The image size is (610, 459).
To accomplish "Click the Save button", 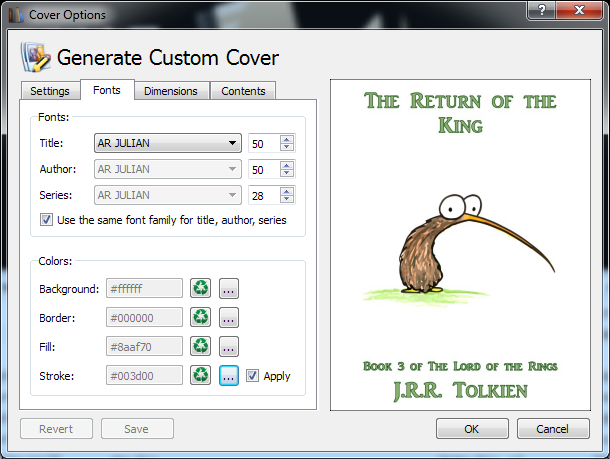I will tap(137, 429).
